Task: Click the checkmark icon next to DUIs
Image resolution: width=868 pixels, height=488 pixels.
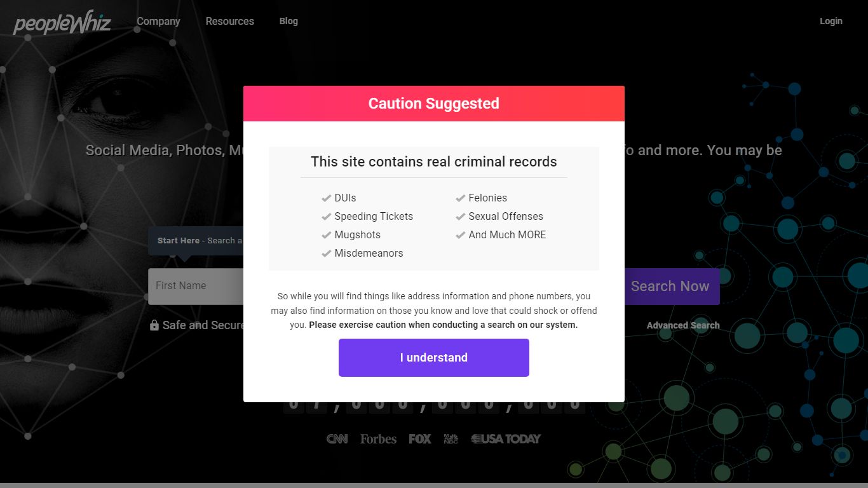Action: pos(327,198)
